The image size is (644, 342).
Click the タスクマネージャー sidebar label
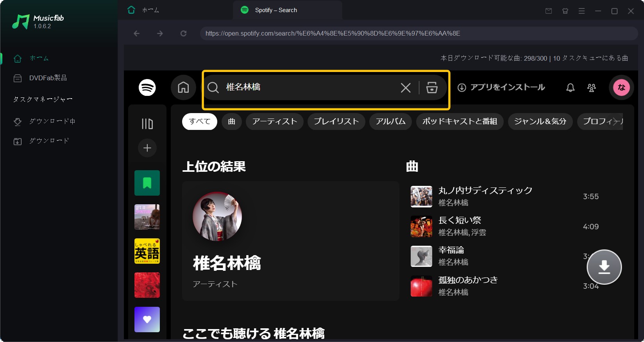(43, 99)
